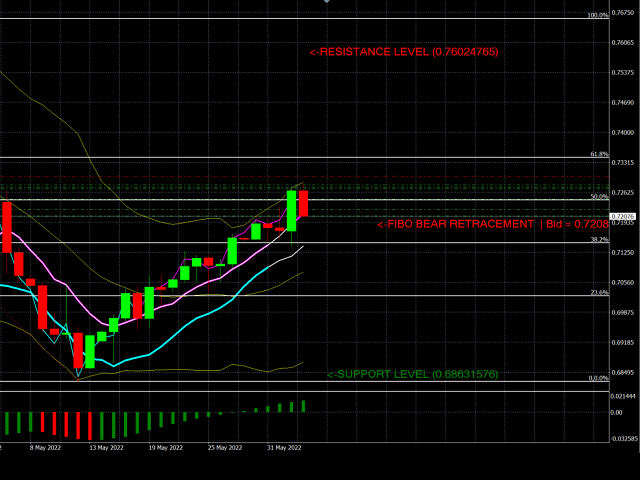This screenshot has height=480, width=640.
Task: Click price scale value 0.76750
Action: click(x=623, y=13)
